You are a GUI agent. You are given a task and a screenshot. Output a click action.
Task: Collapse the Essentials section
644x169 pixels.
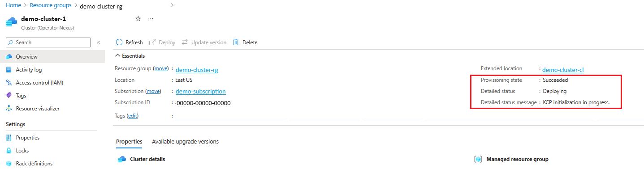click(117, 56)
